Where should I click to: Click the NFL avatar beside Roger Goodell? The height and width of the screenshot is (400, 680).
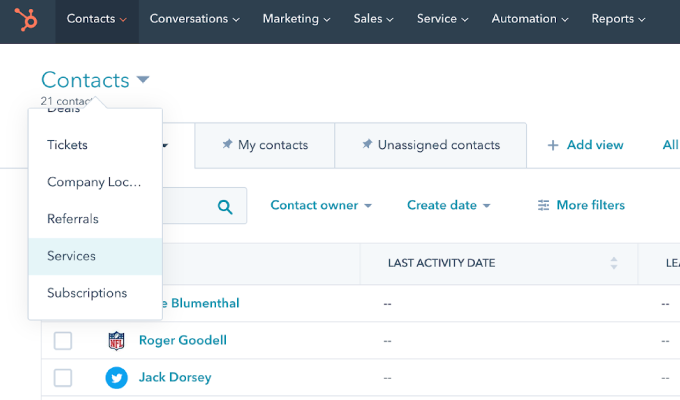(x=117, y=341)
